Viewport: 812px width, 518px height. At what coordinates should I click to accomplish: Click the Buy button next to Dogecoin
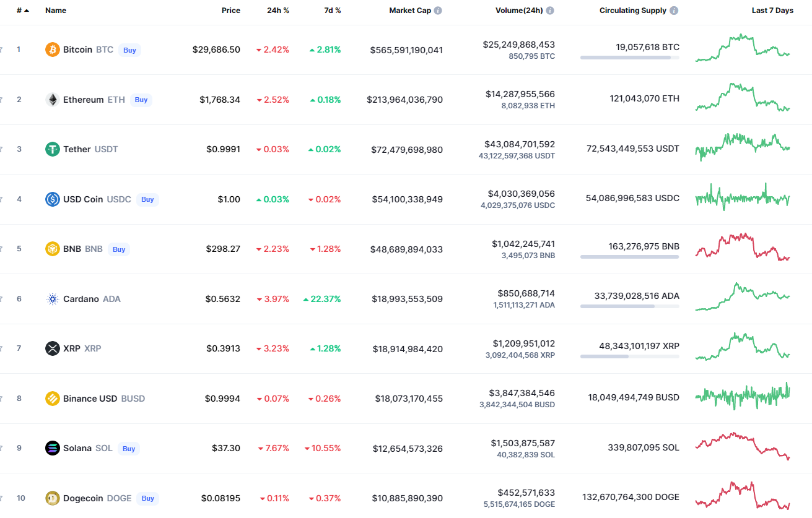pos(147,498)
